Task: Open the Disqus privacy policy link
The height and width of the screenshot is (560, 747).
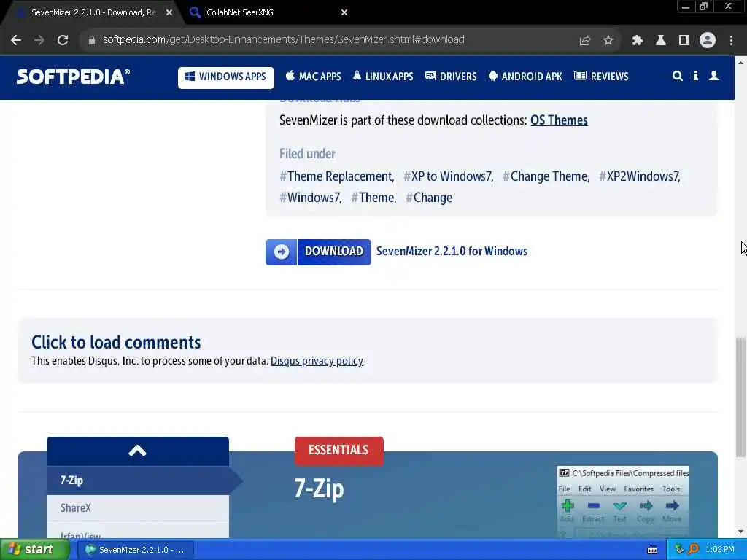Action: pyautogui.click(x=317, y=361)
